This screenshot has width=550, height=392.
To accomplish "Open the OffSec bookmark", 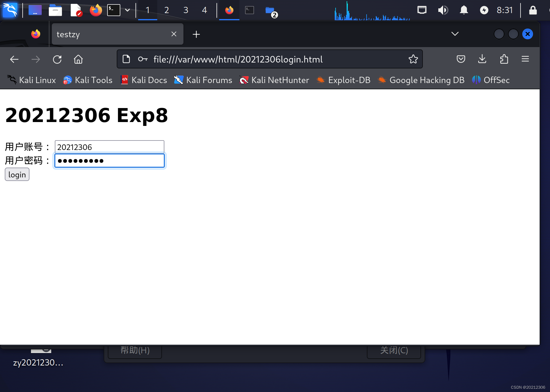I will (491, 80).
